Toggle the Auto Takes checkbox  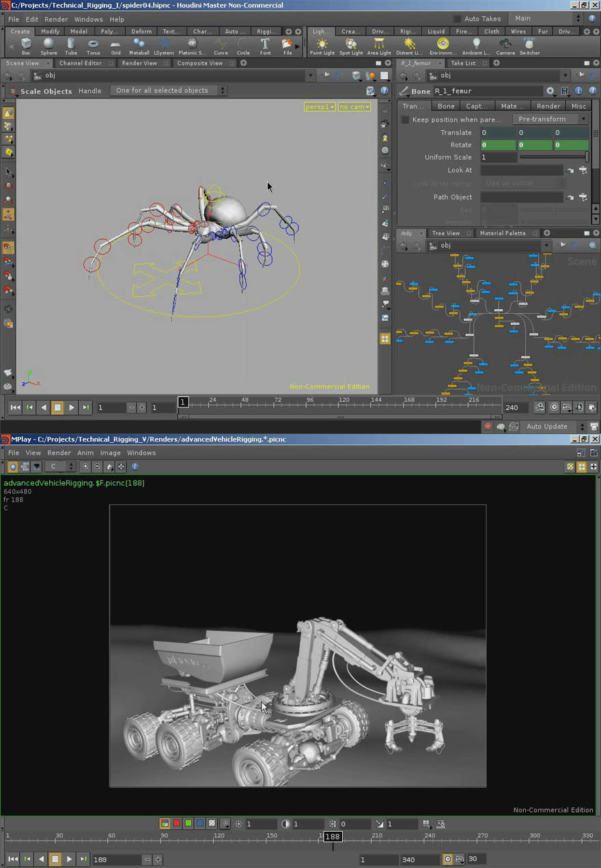457,19
